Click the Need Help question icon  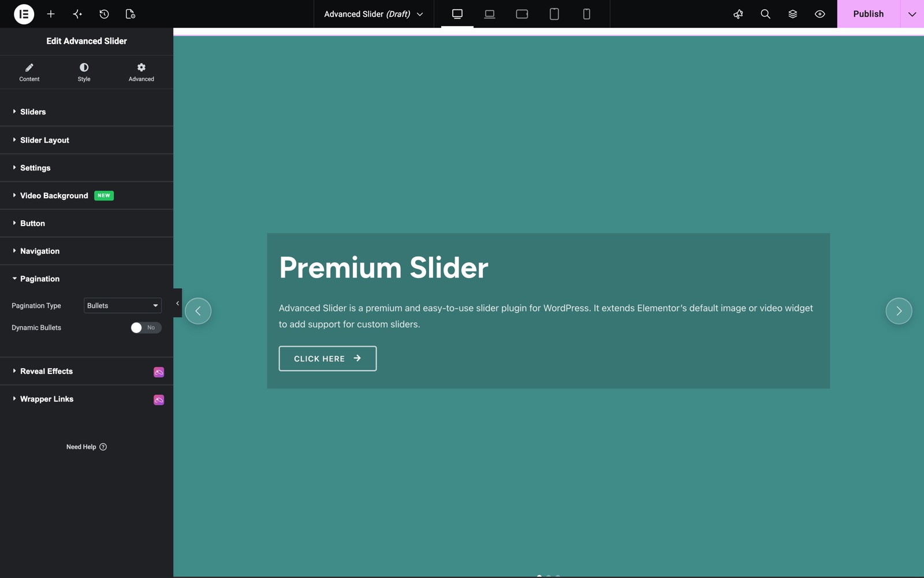(x=103, y=447)
